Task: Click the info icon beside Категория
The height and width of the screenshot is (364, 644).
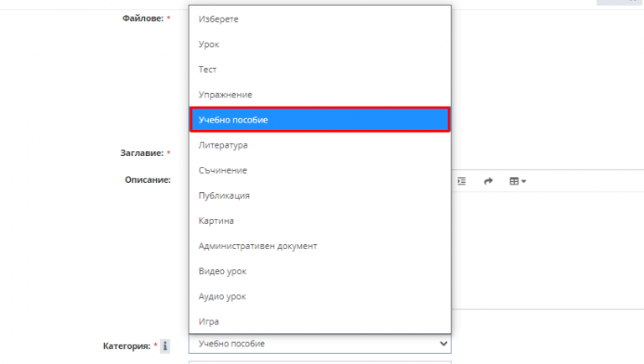Action: click(x=165, y=346)
